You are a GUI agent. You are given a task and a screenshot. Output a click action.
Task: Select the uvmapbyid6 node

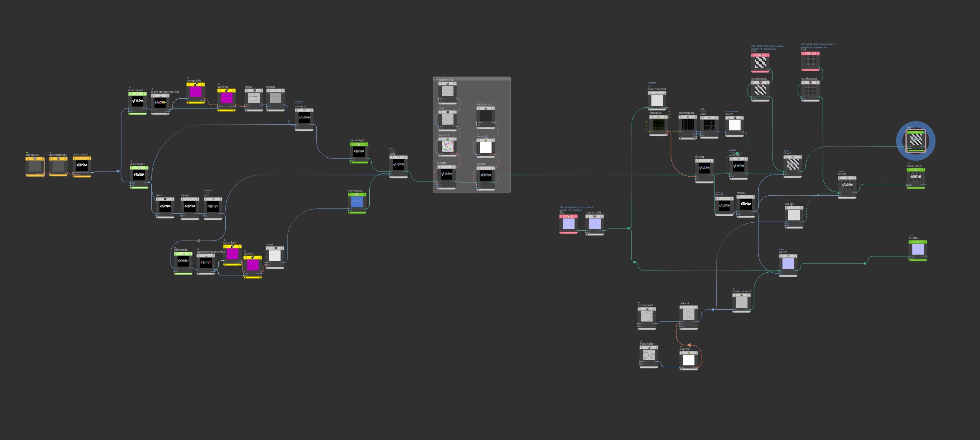click(196, 93)
